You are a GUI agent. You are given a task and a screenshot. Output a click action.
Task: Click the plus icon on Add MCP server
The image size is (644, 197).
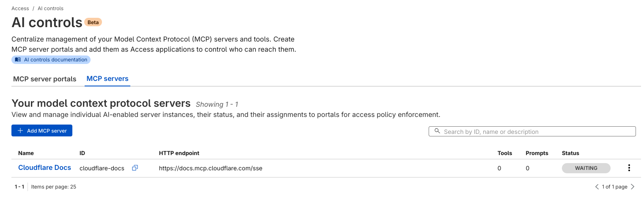point(20,131)
